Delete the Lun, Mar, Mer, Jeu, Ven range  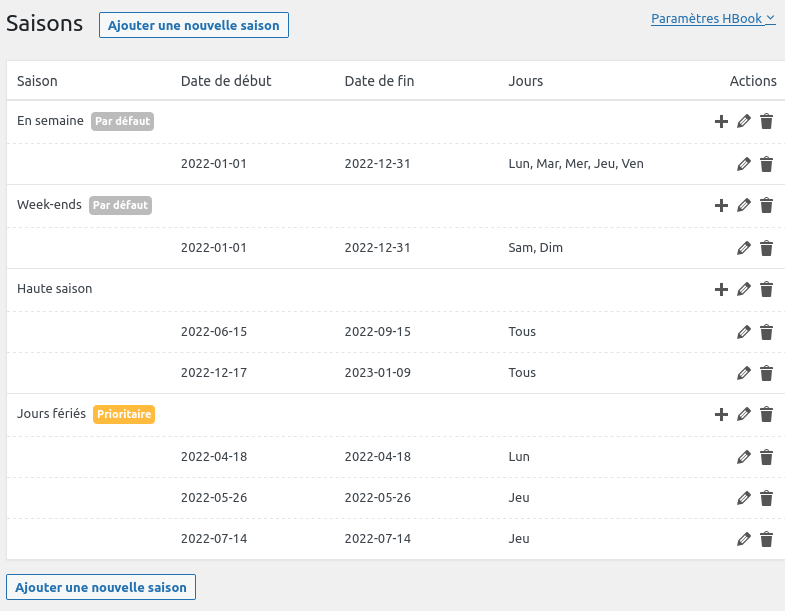tap(767, 164)
